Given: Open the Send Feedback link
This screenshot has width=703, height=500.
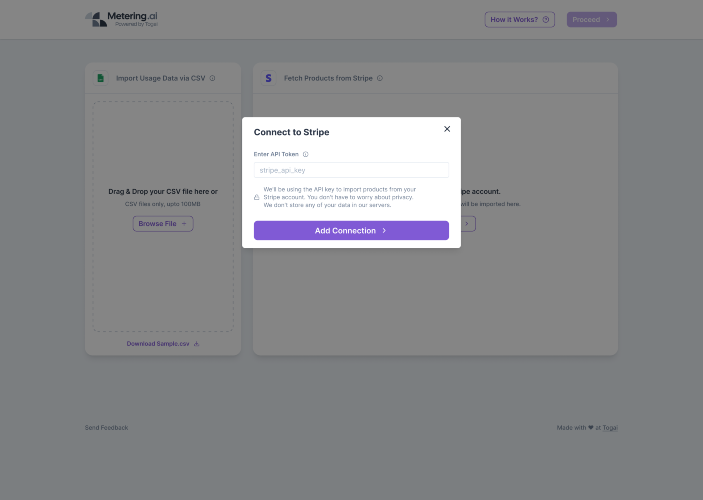Looking at the screenshot, I should click(x=106, y=427).
